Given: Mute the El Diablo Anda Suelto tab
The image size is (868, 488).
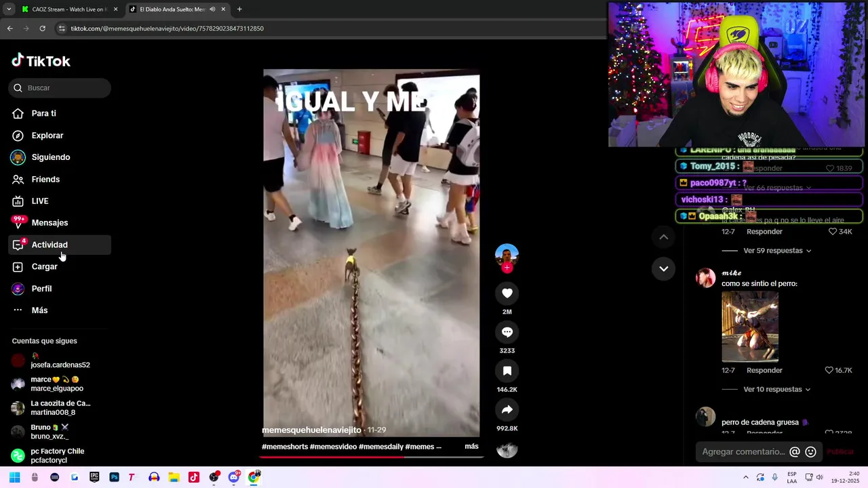Looking at the screenshot, I should 212,9.
